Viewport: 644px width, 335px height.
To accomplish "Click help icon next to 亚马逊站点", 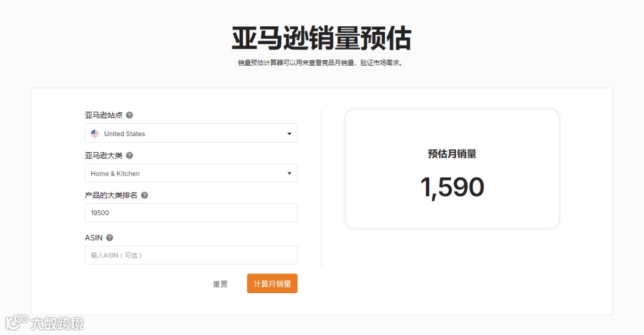I will click(129, 115).
